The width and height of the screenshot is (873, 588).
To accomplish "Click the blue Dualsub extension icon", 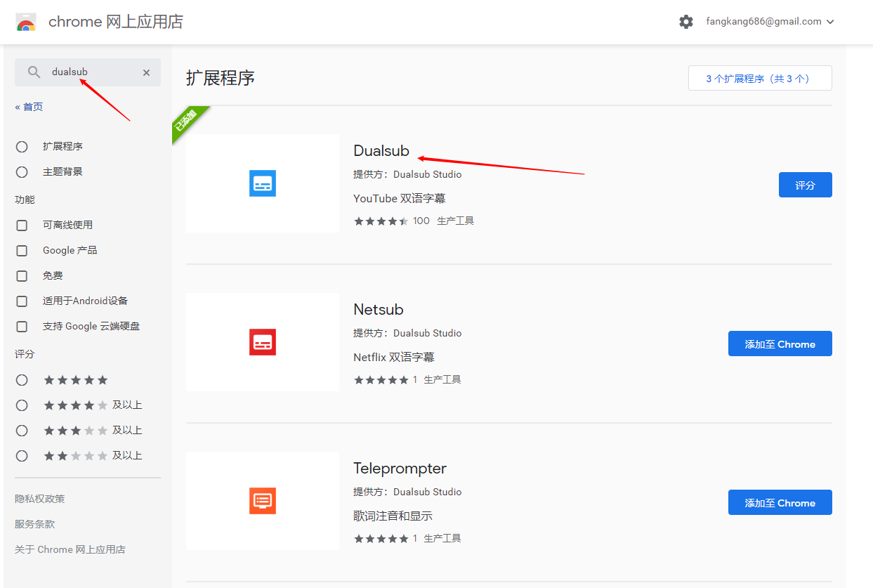I will (263, 183).
